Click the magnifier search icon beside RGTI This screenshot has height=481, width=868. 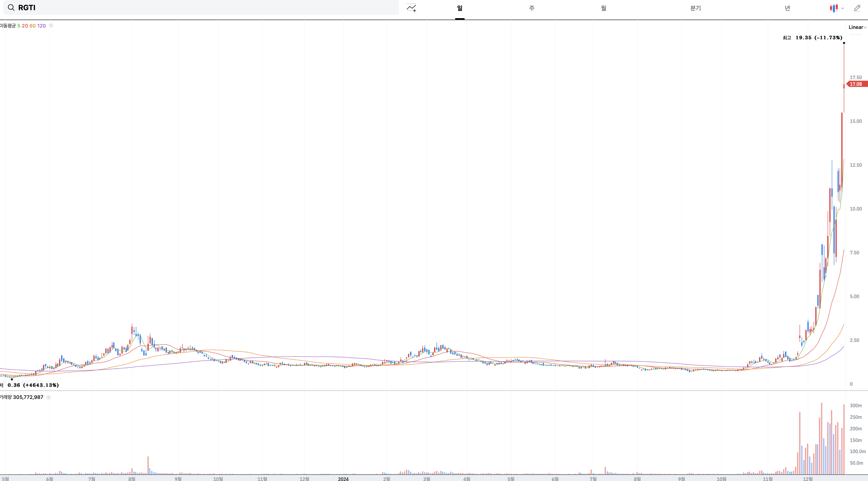(x=11, y=7)
